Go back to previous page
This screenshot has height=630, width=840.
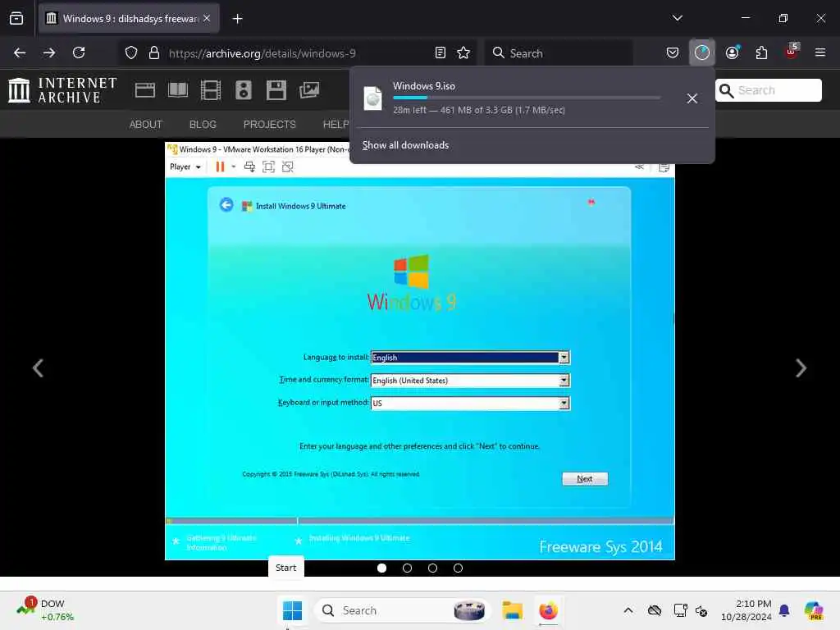point(20,52)
